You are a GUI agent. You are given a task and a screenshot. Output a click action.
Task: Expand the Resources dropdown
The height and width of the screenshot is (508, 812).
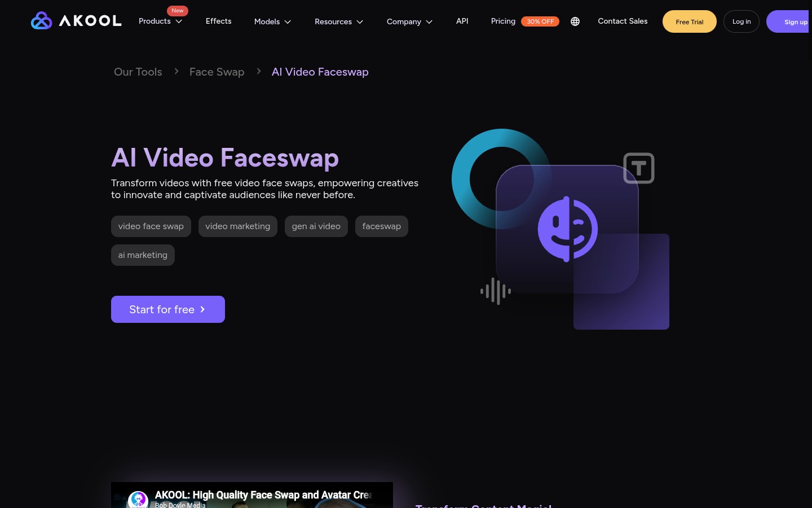(x=339, y=21)
